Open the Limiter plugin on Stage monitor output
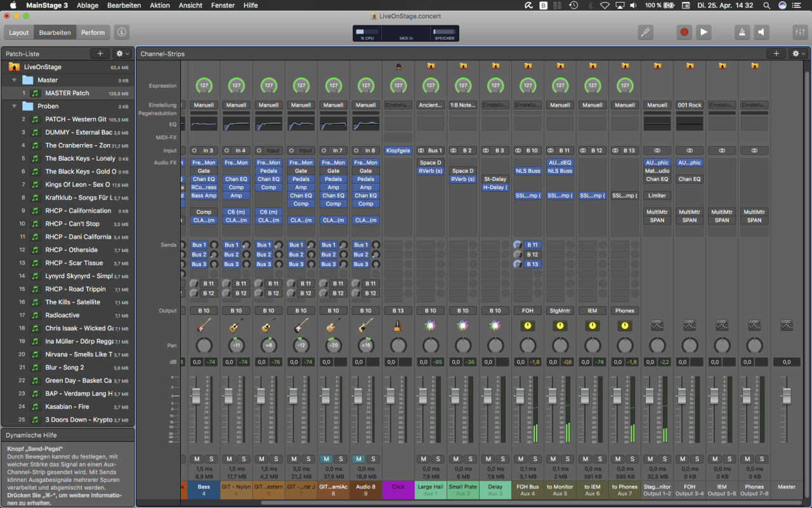Image resolution: width=812 pixels, height=508 pixels. [x=657, y=196]
